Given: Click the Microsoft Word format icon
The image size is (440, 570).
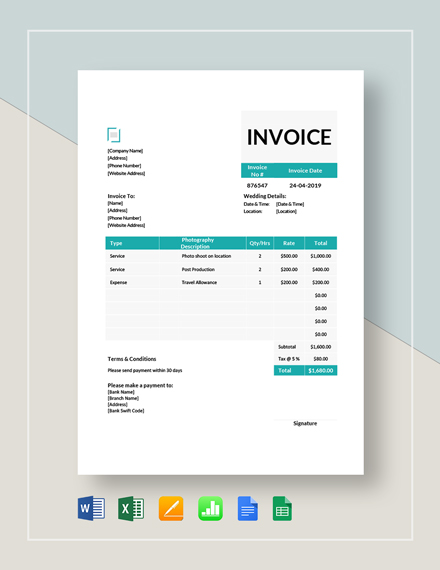Looking at the screenshot, I should [91, 508].
